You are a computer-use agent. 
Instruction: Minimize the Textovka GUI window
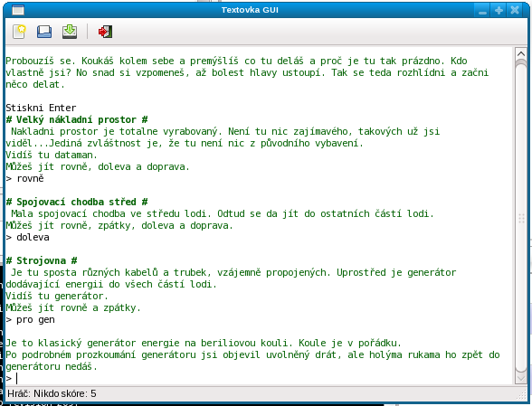482,10
